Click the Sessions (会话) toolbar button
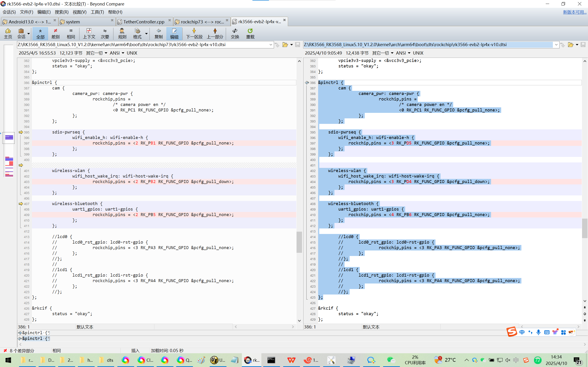This screenshot has height=367, width=588. [x=21, y=33]
